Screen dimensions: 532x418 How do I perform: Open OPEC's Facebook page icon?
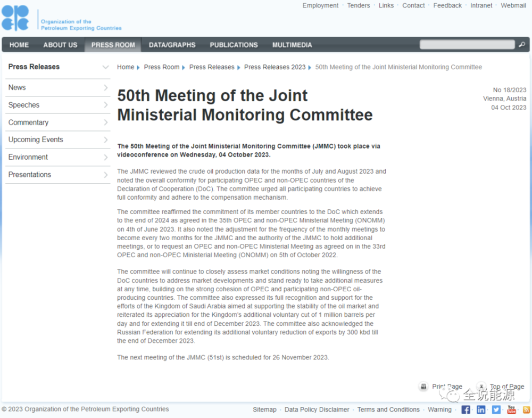pyautogui.click(x=465, y=409)
